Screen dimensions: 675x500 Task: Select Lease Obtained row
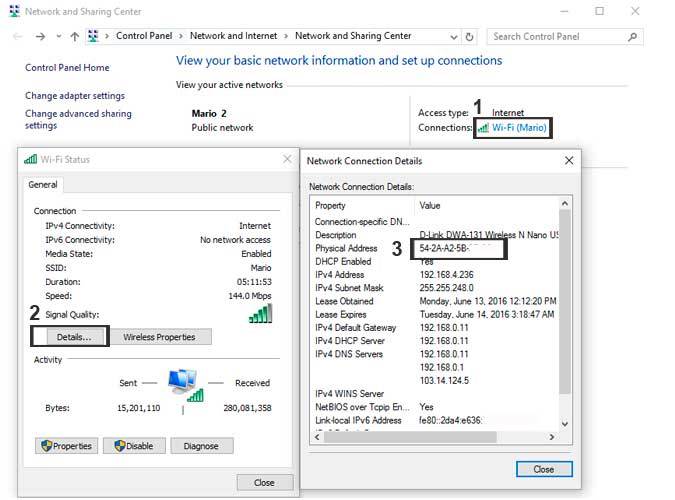tap(435, 301)
